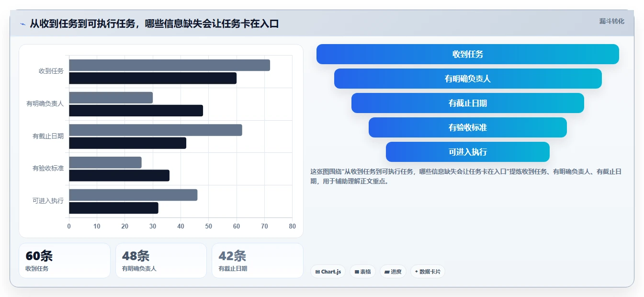Click the 收到任务 chart axis label
This screenshot has height=297, width=644.
pos(51,71)
